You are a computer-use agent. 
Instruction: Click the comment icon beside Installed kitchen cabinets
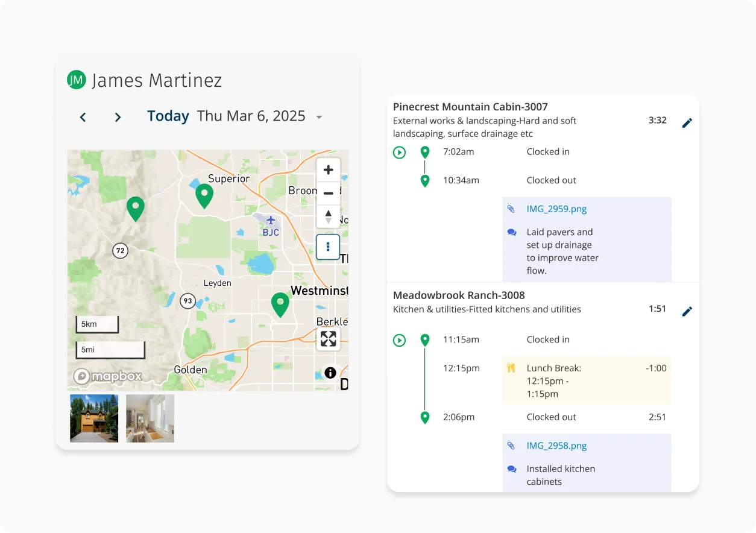click(512, 468)
